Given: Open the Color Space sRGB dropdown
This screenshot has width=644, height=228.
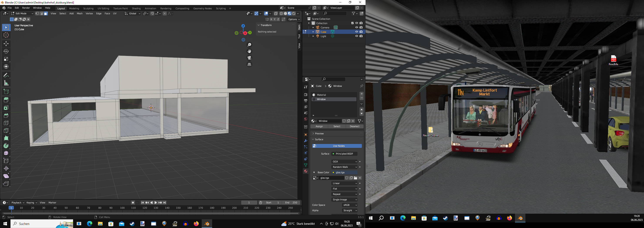Looking at the screenshot, I should [349, 205].
